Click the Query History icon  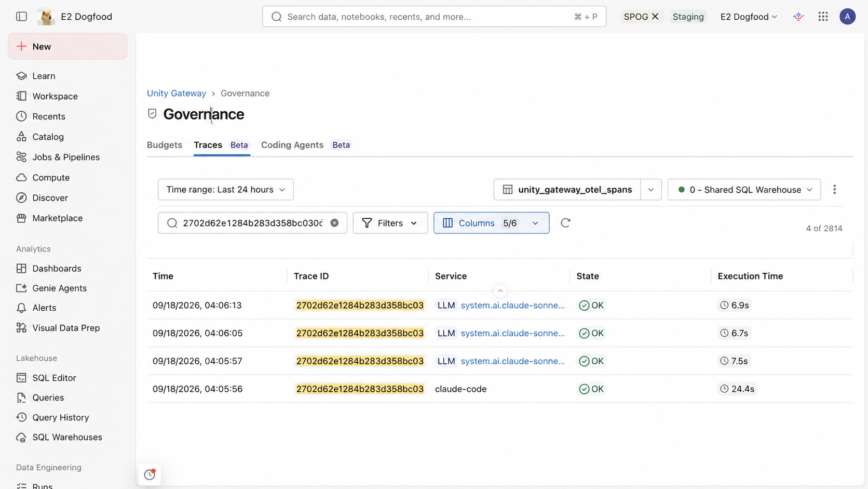pyautogui.click(x=21, y=417)
